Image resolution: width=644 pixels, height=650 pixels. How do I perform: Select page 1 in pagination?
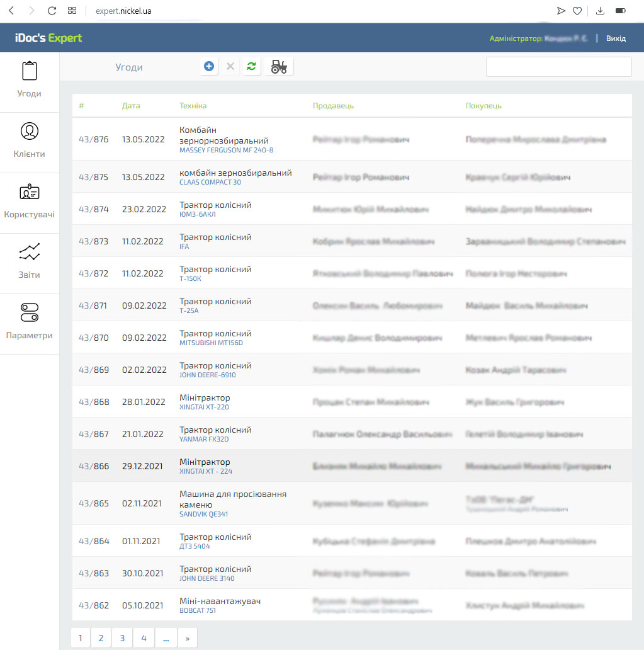[x=81, y=638]
